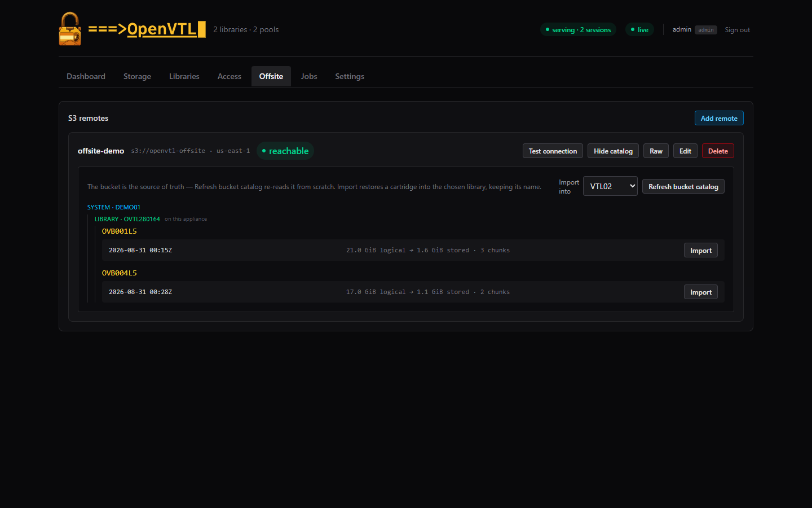Click the OpenVTL padlock logo icon
Image resolution: width=812 pixels, height=508 pixels.
click(70, 29)
